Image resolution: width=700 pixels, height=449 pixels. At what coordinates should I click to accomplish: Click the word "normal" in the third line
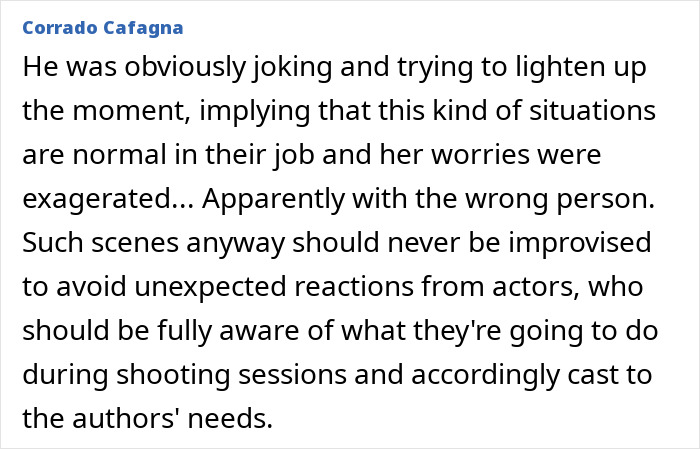[x=119, y=154]
